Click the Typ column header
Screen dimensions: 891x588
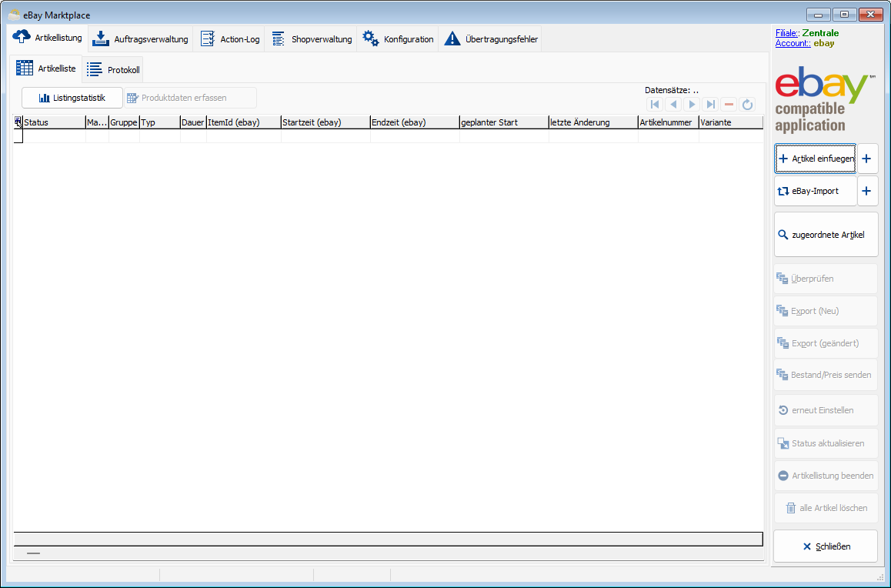coord(160,122)
